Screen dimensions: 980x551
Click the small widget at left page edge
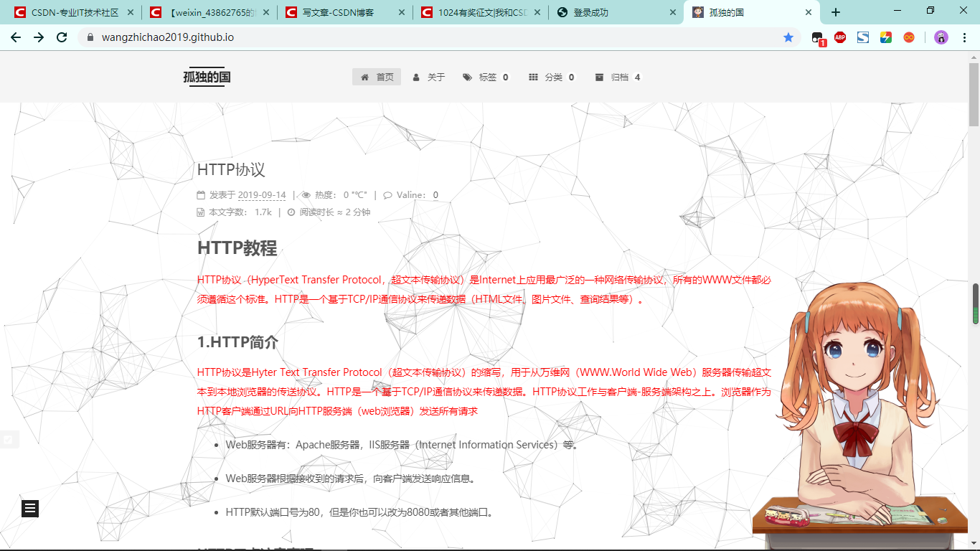[x=9, y=440]
